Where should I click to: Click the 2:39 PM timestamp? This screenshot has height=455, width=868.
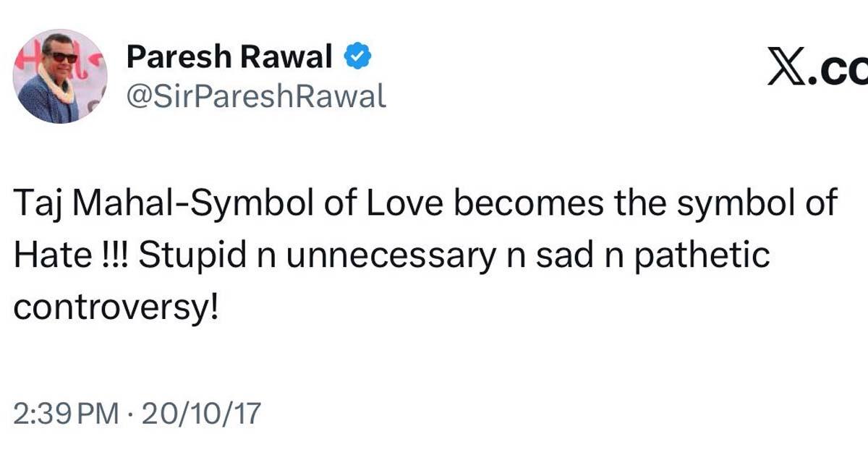(66, 414)
